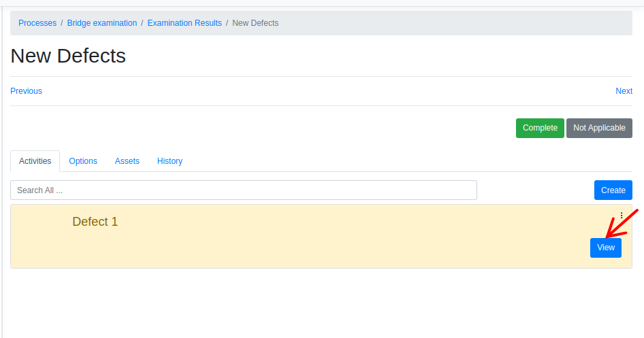Click the Defect 1 title text
Viewport: 644px width, 338px height.
(95, 222)
